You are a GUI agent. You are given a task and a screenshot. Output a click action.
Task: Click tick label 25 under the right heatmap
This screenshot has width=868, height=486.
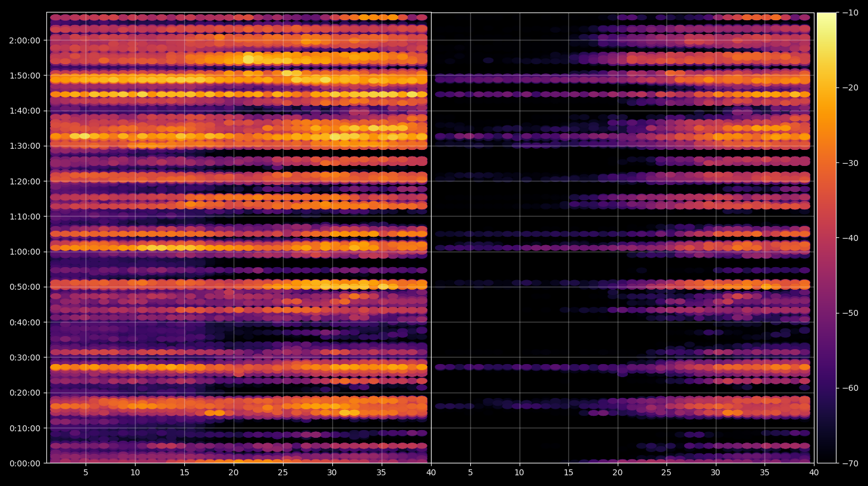pyautogui.click(x=666, y=473)
